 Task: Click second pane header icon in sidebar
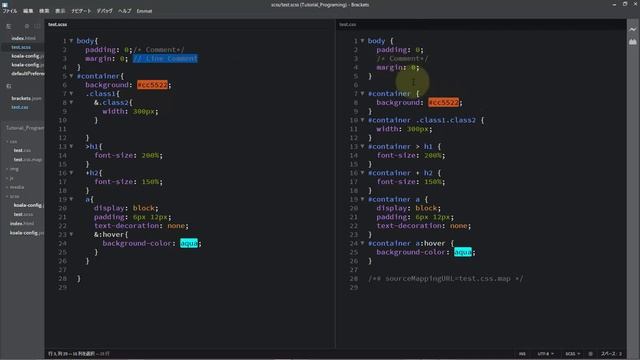9,86
